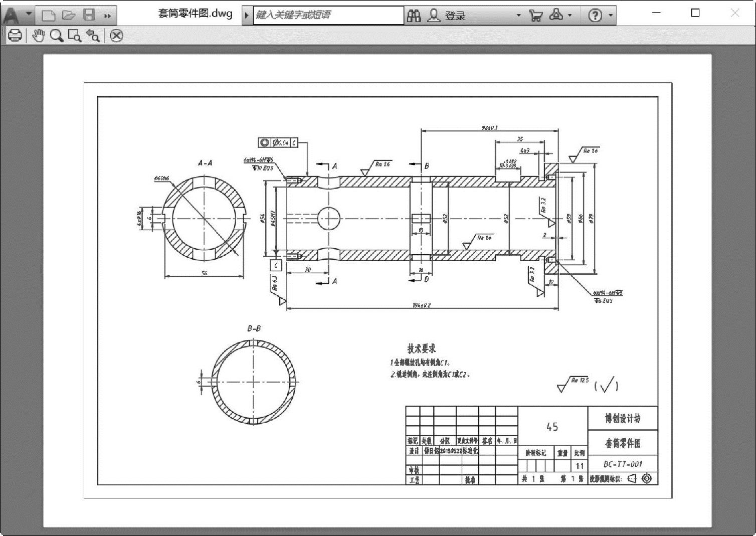Click the 登录 sign-in user button

[447, 16]
